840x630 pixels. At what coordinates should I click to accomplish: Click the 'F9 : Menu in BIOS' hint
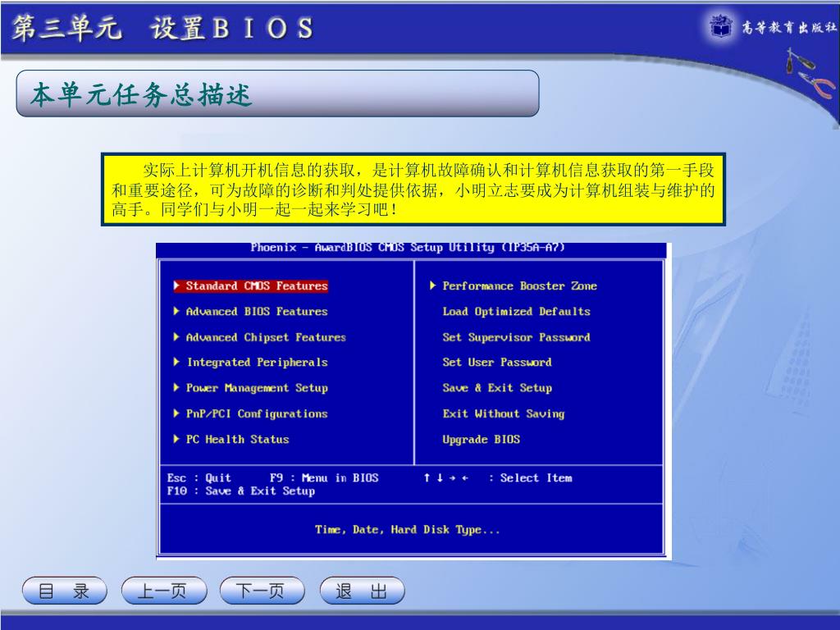pos(324,478)
